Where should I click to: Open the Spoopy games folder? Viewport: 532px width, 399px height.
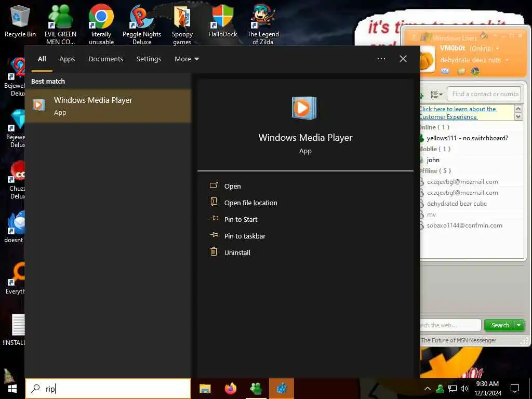[x=182, y=24]
